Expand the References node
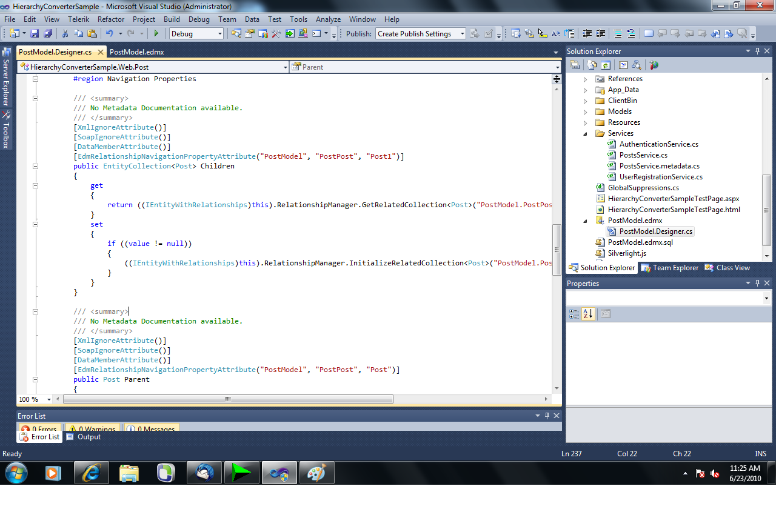This screenshot has height=532, width=776. tap(586, 79)
